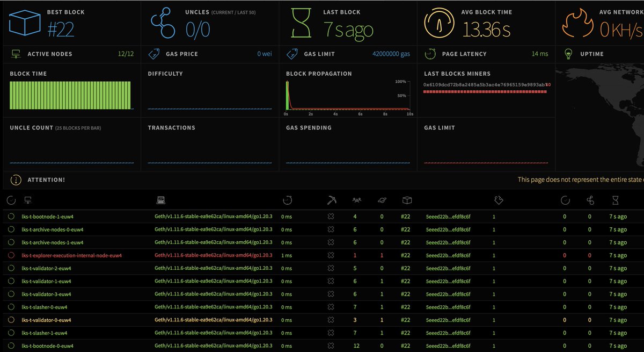Click the Gas Limit tag icon
This screenshot has height=352, width=644.
point(292,54)
